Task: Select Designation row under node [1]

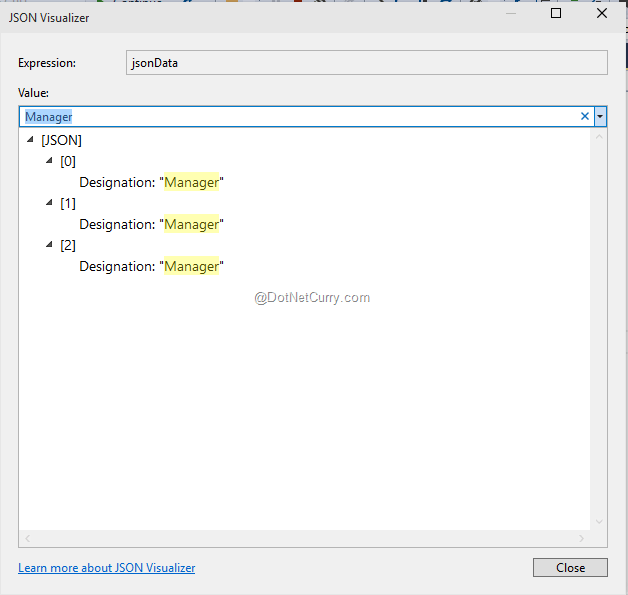Action: (151, 225)
